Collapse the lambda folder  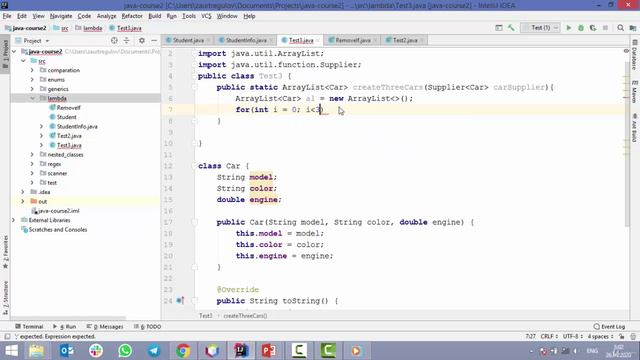(32, 98)
